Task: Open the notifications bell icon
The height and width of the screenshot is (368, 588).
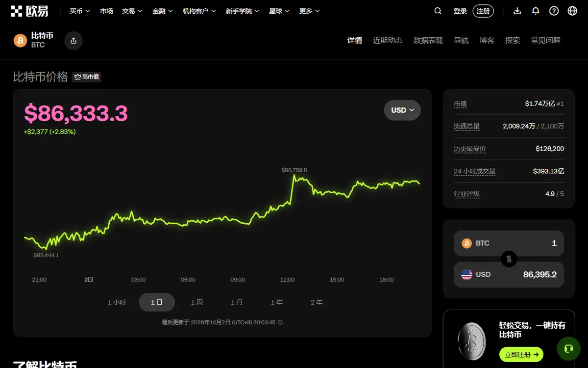Action: pos(536,11)
